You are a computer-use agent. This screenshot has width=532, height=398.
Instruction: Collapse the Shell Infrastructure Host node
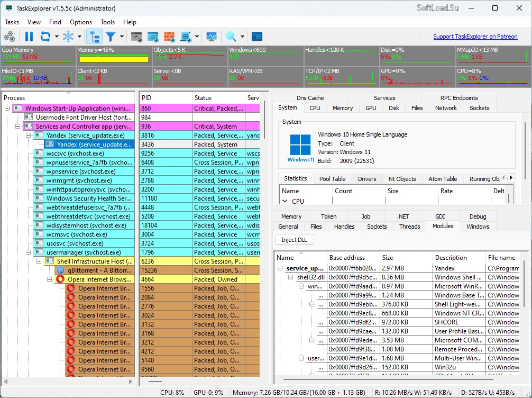tap(39, 261)
